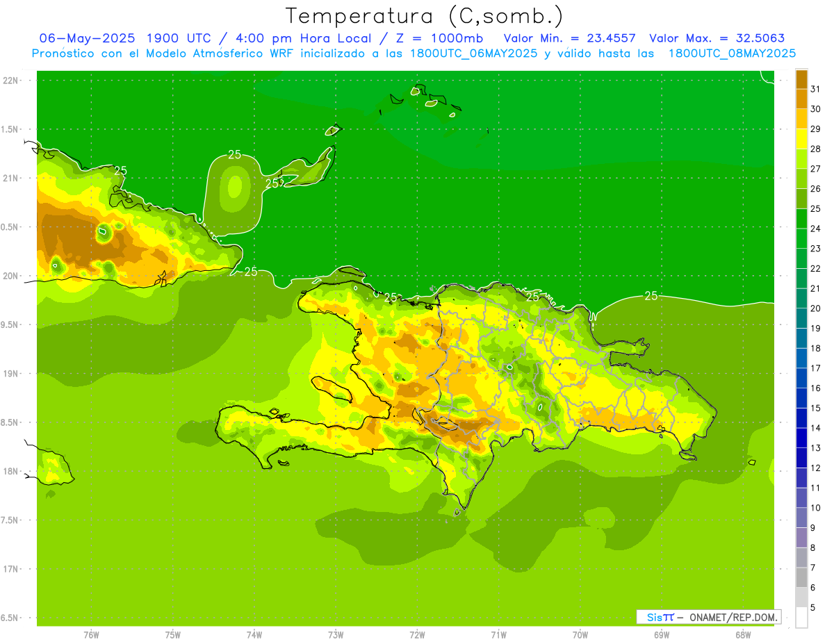This screenshot has width=834, height=644.
Task: Click the '22N' latitude axis label
Action: coord(11,81)
